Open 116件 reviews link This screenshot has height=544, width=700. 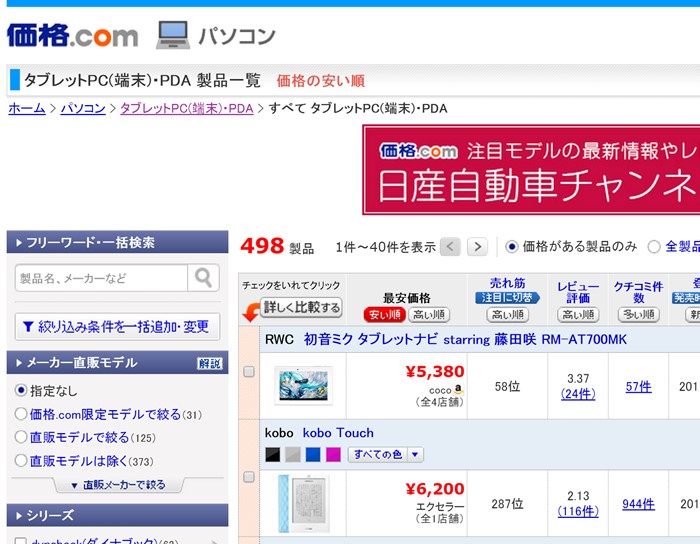pos(578,511)
